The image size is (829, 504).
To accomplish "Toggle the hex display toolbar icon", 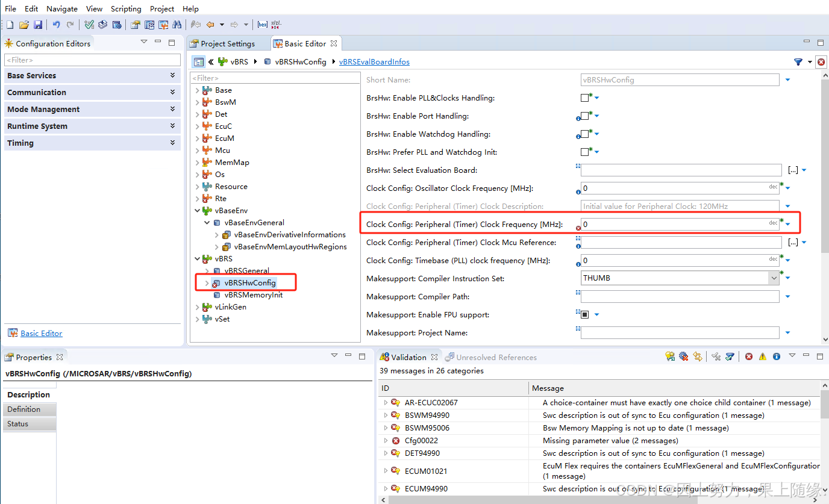I will 263,25.
